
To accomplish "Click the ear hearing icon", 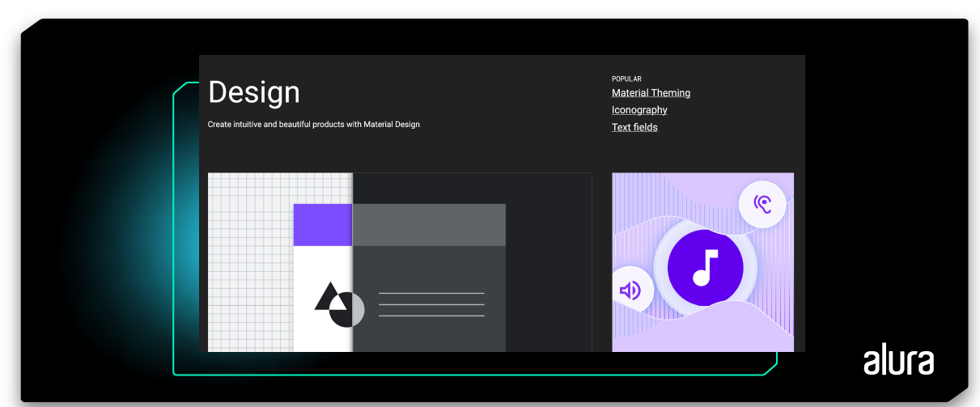I will click(762, 204).
